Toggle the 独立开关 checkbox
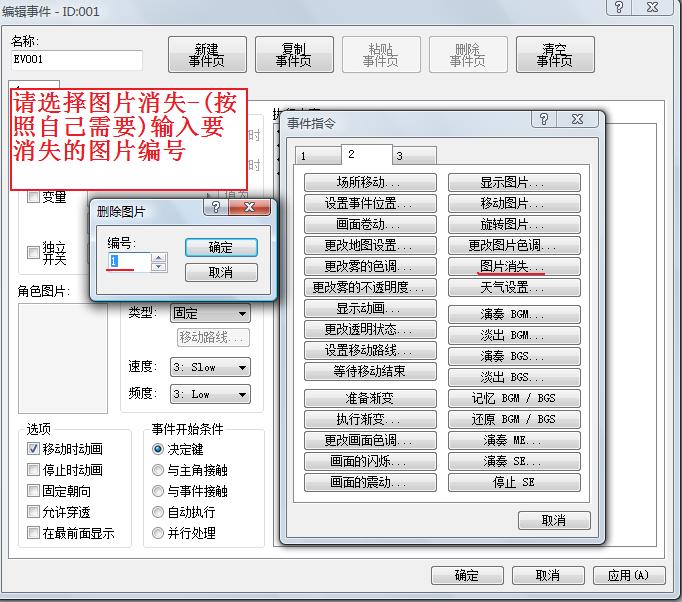The image size is (682, 602). pyautogui.click(x=33, y=252)
